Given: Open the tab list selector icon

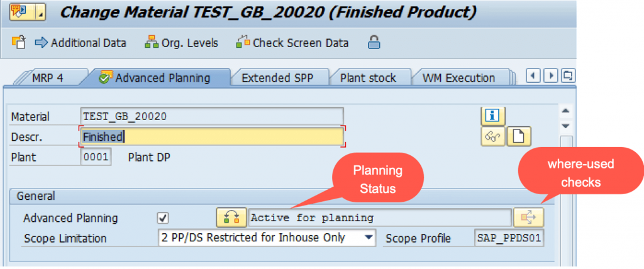Looking at the screenshot, I should point(569,76).
